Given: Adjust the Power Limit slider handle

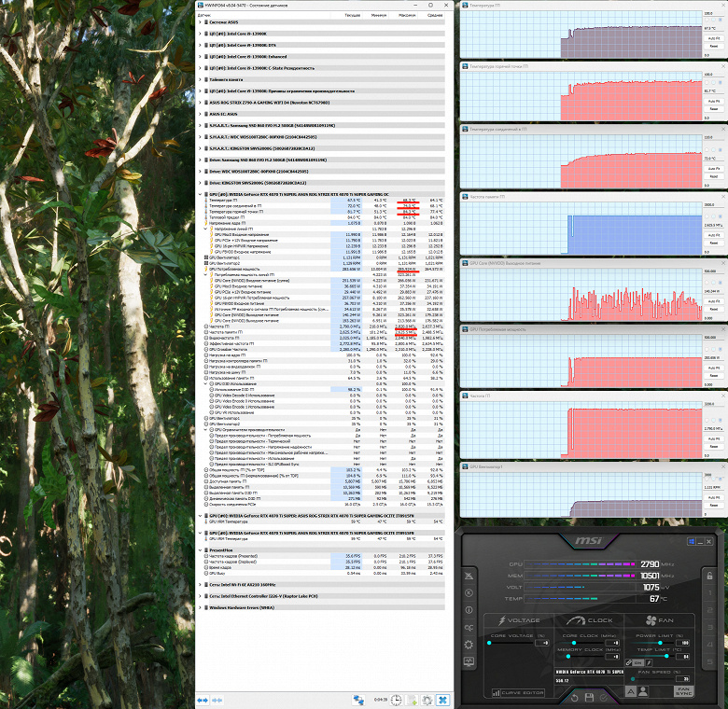Looking at the screenshot, I should pos(660,643).
